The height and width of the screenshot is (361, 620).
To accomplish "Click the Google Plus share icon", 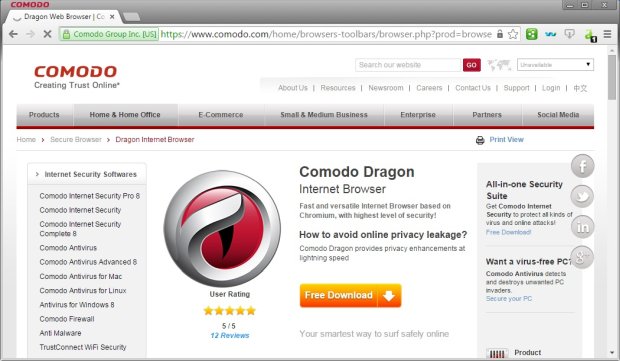I will 582,257.
